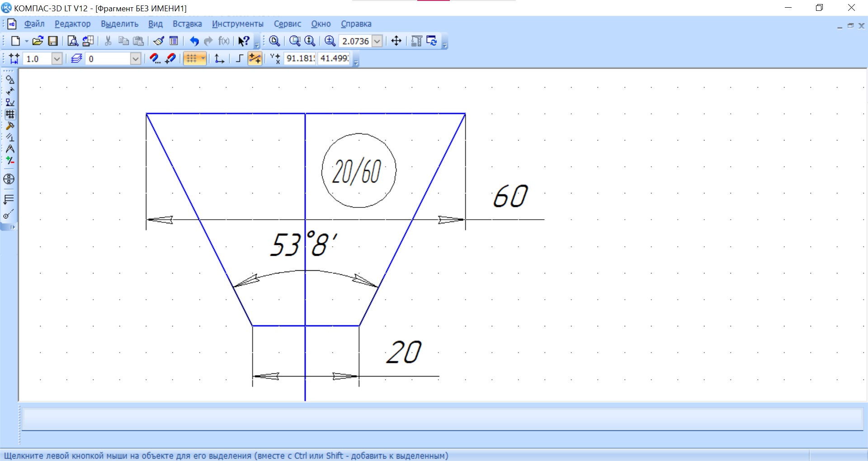Expand the zoom scale 2.0736 dropdown
The width and height of the screenshot is (868, 461).
point(377,41)
